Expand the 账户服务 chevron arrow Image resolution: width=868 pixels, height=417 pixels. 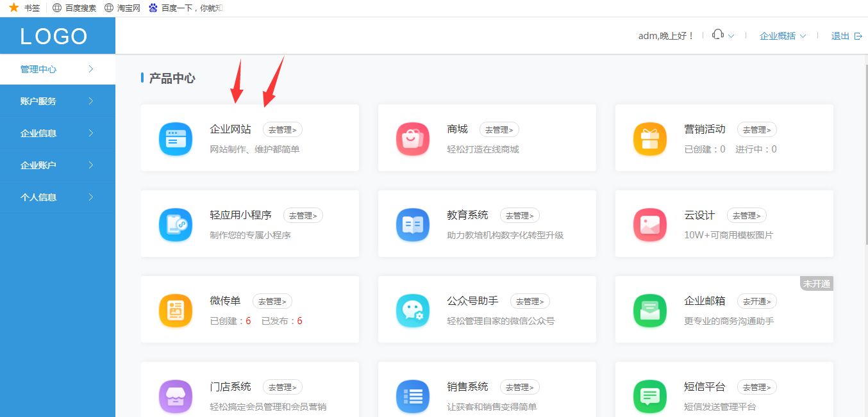pyautogui.click(x=91, y=101)
